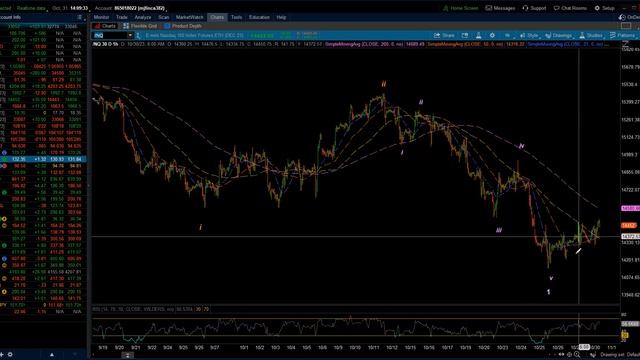Click the orange price label on price axis

pos(629,225)
